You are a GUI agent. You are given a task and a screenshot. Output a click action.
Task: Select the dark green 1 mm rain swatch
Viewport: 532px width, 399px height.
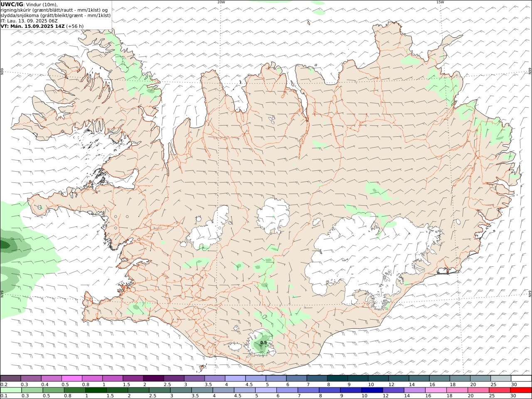pyautogui.click(x=96, y=390)
